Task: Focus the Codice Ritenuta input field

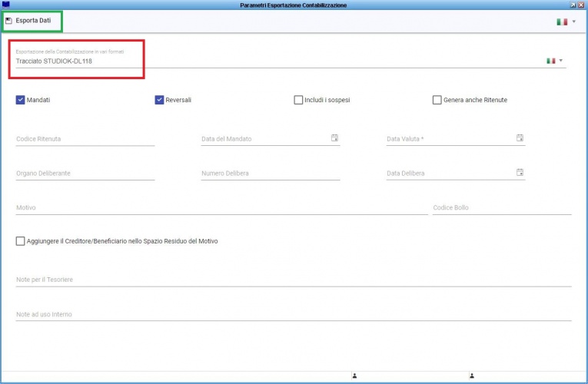Action: [x=85, y=138]
